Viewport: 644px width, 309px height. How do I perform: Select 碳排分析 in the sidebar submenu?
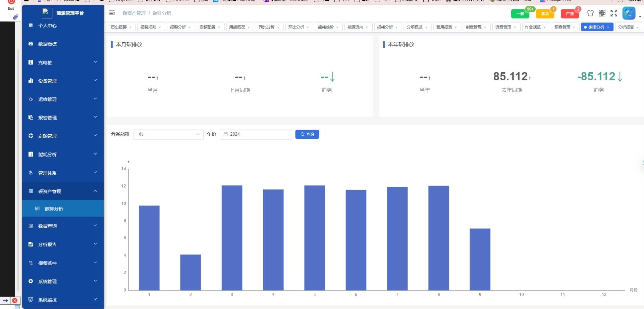tap(54, 209)
